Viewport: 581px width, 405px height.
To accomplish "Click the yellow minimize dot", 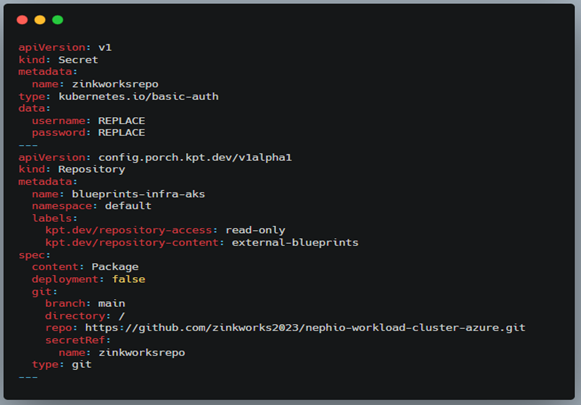I will click(40, 20).
